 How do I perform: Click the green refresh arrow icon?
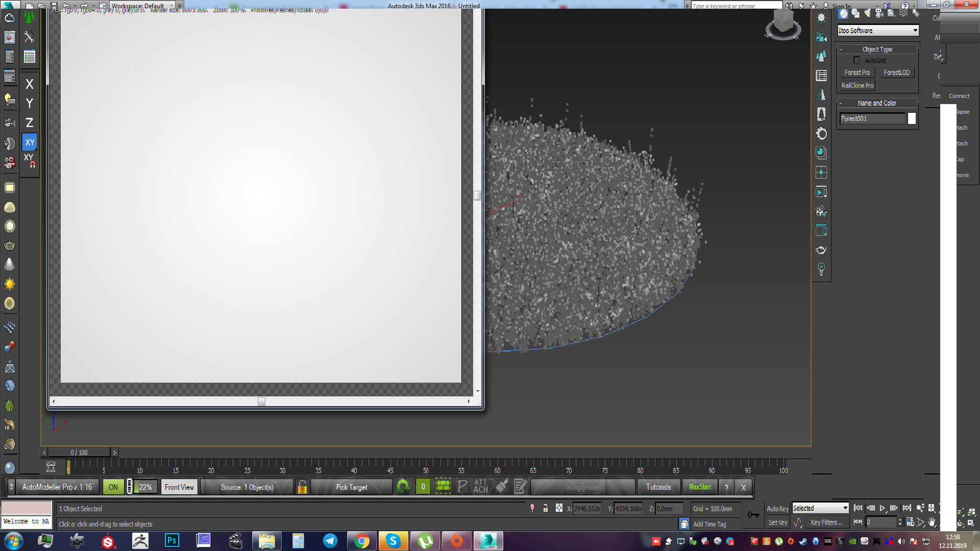tap(403, 487)
